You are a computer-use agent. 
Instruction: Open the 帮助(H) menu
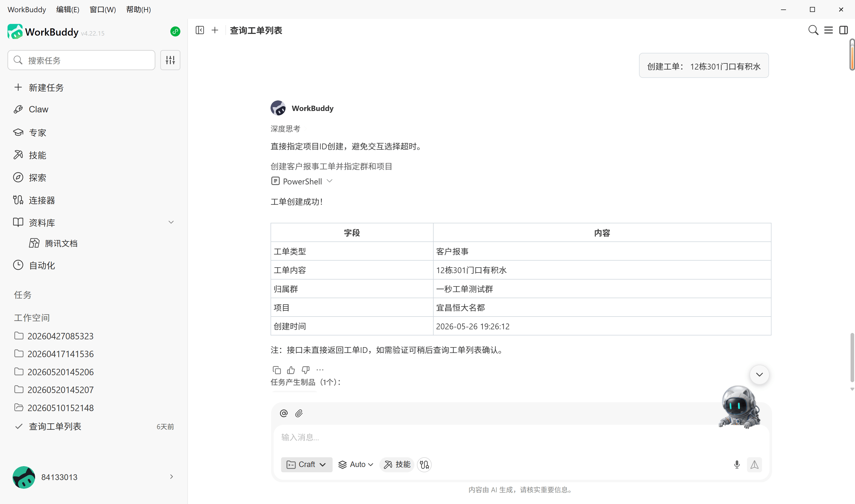coord(138,9)
